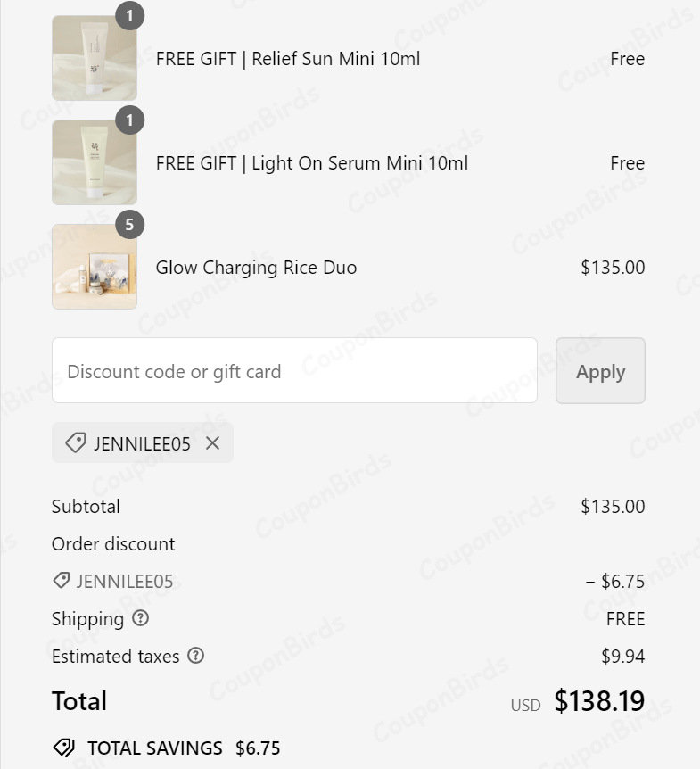The image size is (700, 769).
Task: Remove the JENNILEE05 discount with the X
Action: tap(212, 442)
